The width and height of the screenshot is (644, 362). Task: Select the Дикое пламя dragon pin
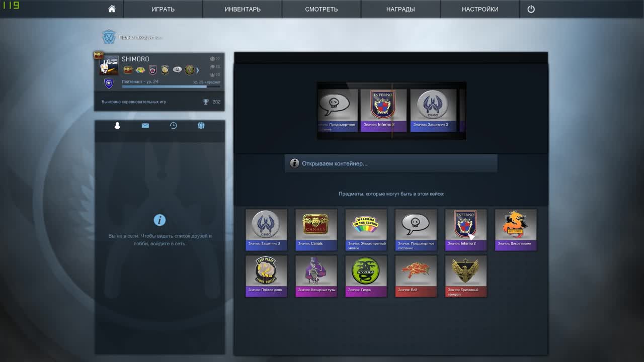click(516, 230)
